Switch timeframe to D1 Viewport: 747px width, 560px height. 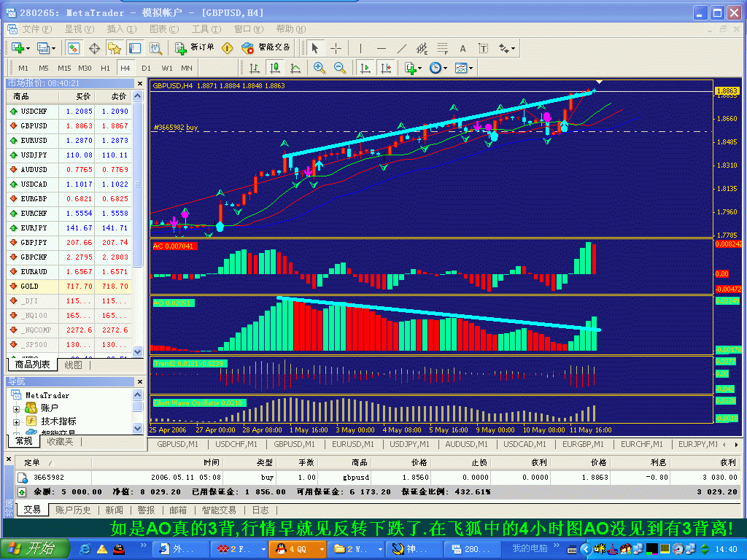146,68
